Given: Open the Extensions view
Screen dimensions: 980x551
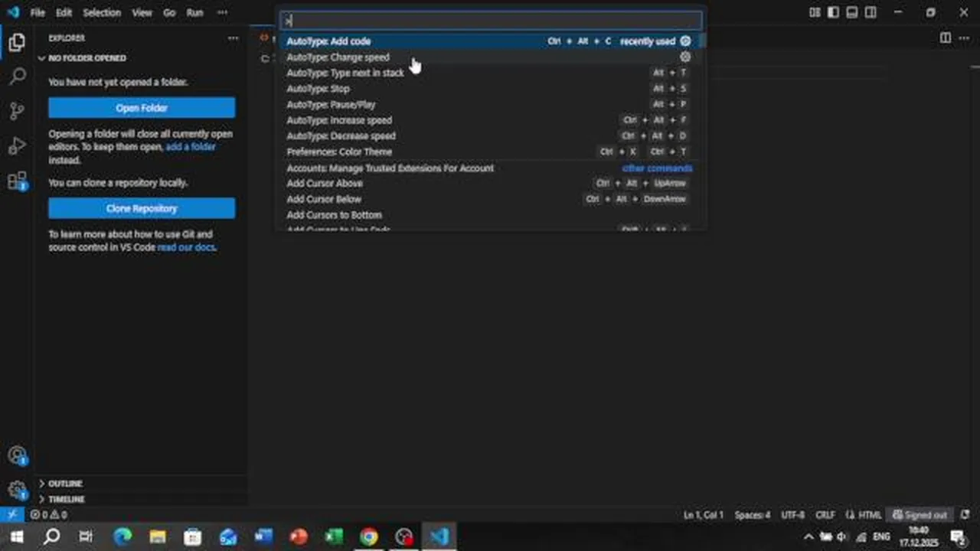Looking at the screenshot, I should click(17, 181).
